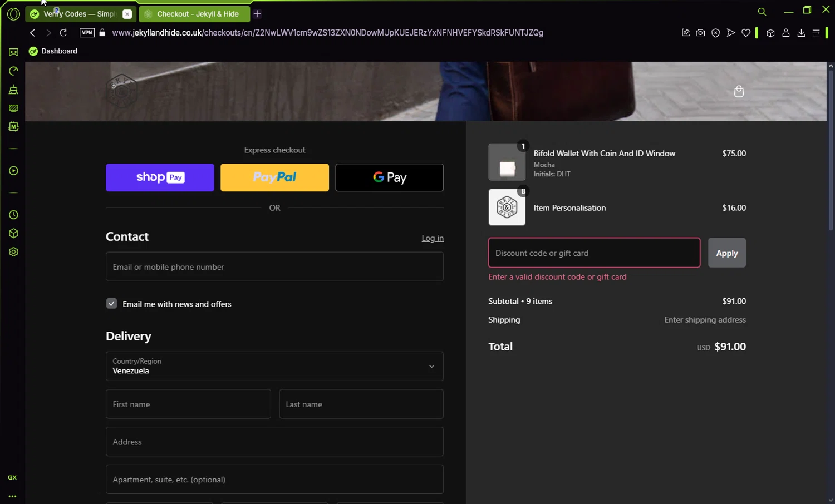
Task: Open the Dashboard bookmark
Action: click(x=53, y=51)
